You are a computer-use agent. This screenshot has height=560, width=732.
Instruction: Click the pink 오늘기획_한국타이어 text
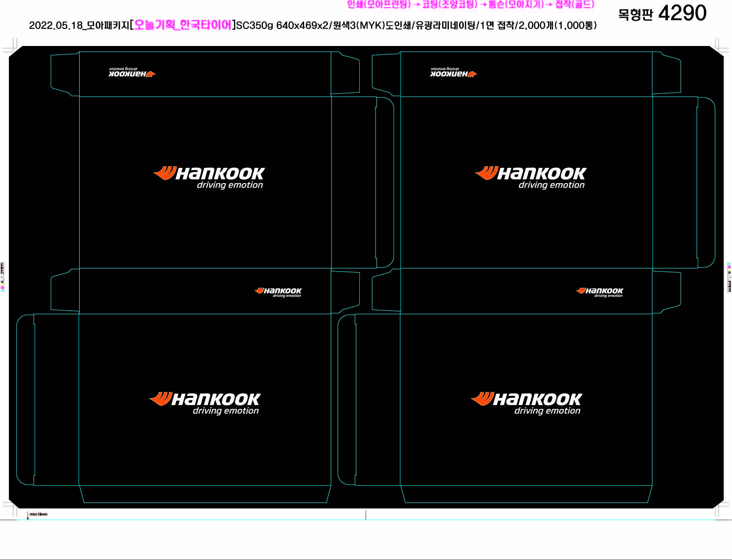point(183,25)
